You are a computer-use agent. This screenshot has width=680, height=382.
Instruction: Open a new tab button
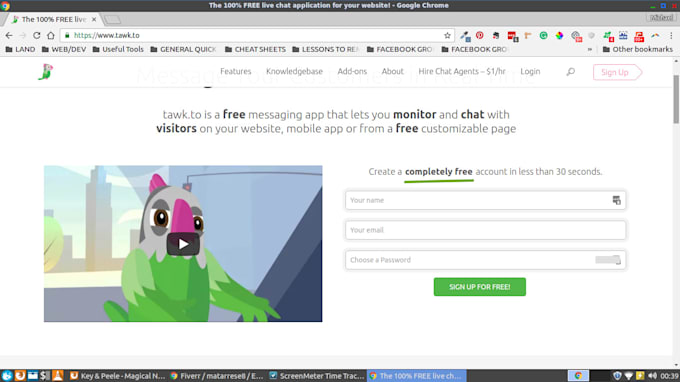click(x=113, y=20)
